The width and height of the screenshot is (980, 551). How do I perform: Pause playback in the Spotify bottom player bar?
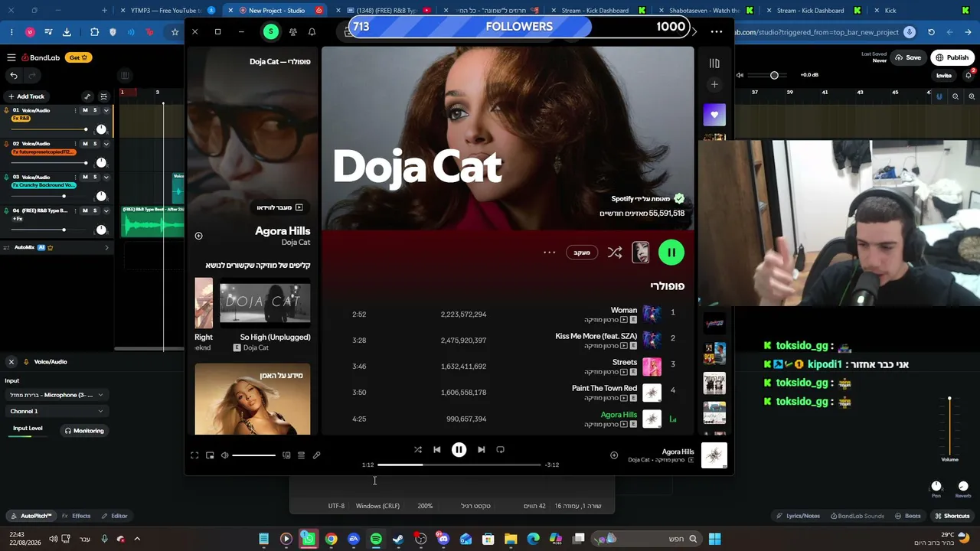(459, 450)
